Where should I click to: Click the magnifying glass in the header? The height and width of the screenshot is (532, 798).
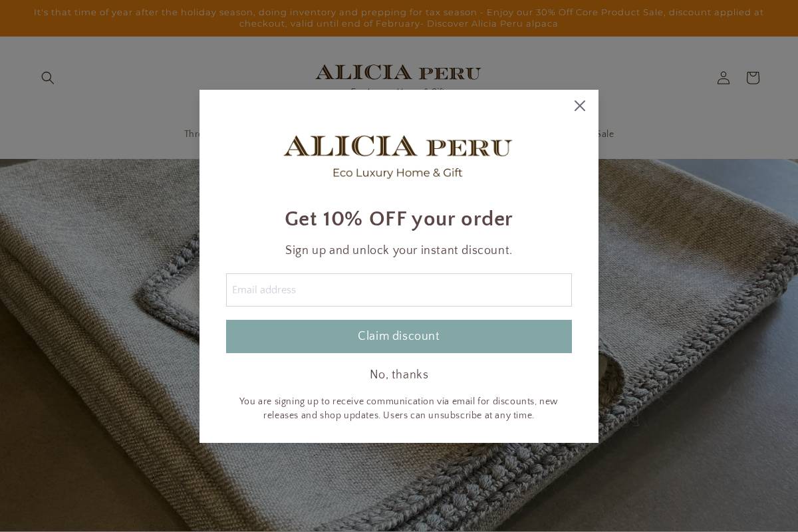48,78
